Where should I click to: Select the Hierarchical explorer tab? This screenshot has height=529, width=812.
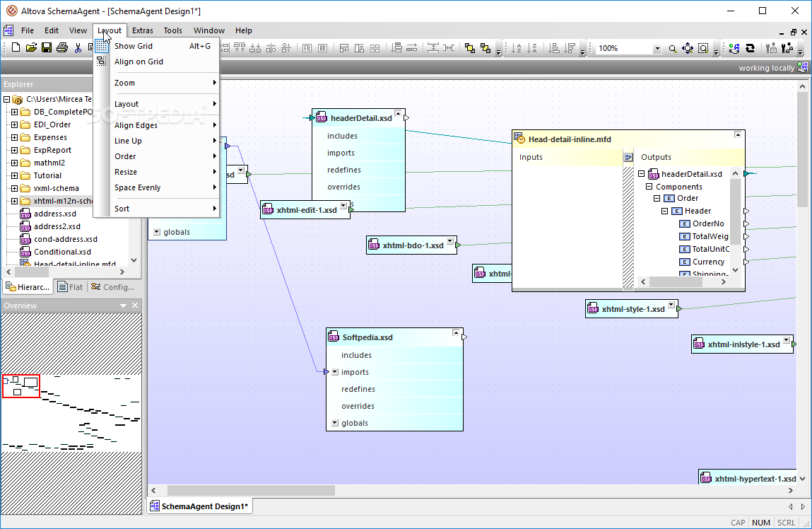coord(28,287)
